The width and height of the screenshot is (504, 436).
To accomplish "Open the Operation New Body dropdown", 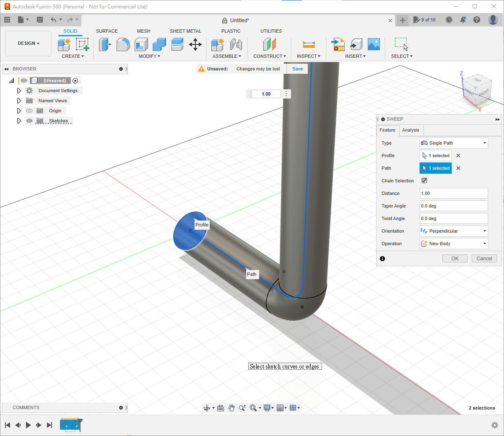I will (x=454, y=244).
